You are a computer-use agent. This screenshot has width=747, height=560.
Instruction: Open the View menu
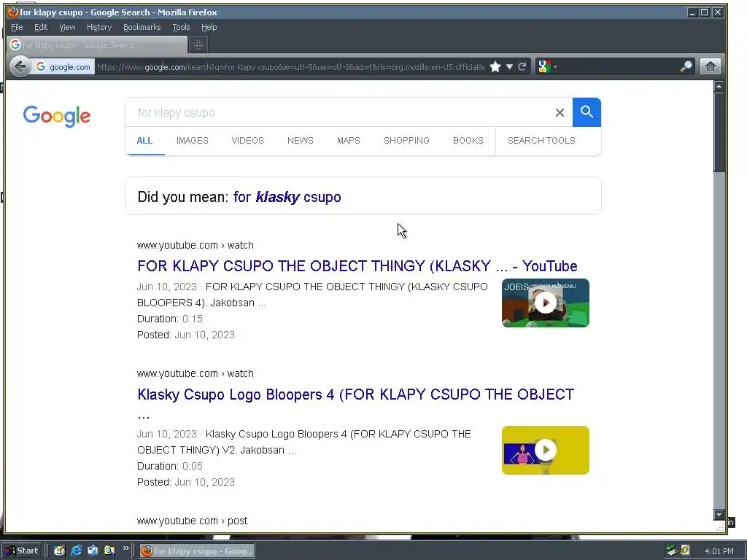click(67, 27)
